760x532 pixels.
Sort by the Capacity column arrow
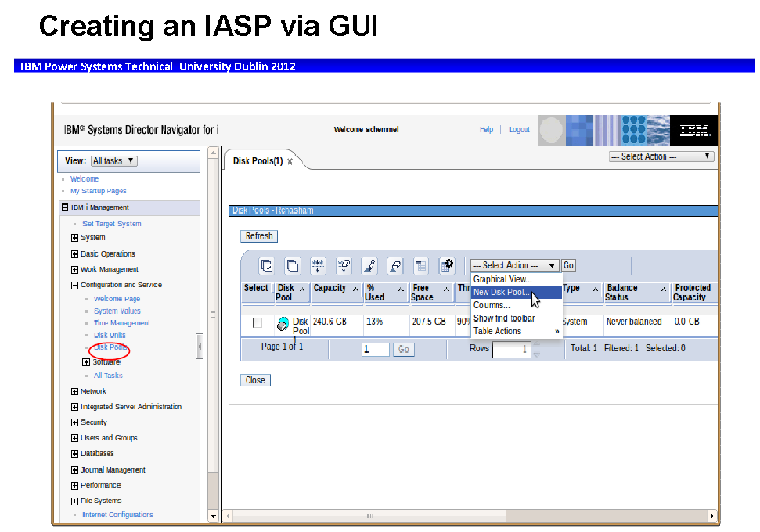coord(355,289)
